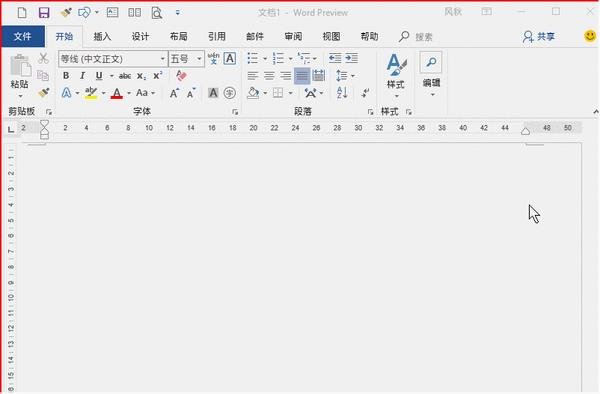This screenshot has height=394, width=600.
Task: Switch to the 插入 tab
Action: click(x=102, y=37)
